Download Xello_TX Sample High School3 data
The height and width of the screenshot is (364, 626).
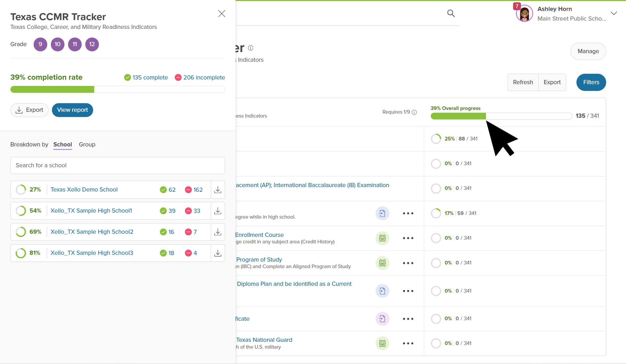coord(218,253)
